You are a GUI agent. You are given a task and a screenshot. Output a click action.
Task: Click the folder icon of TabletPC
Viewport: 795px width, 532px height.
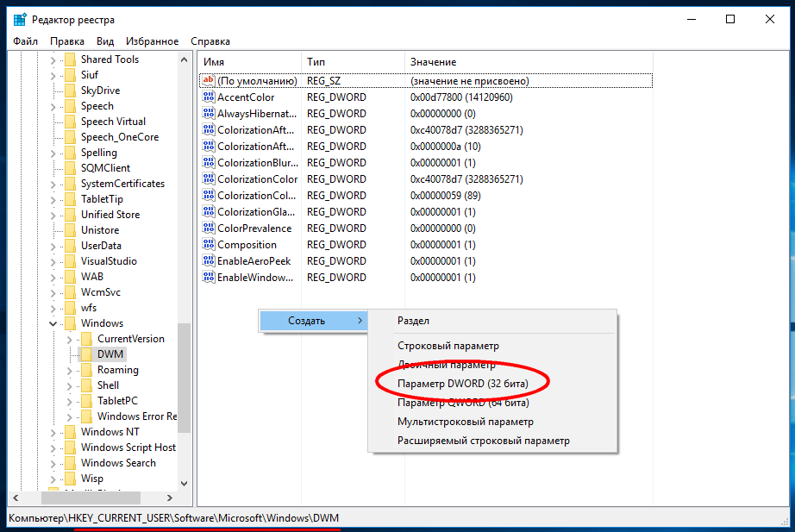[x=87, y=401]
